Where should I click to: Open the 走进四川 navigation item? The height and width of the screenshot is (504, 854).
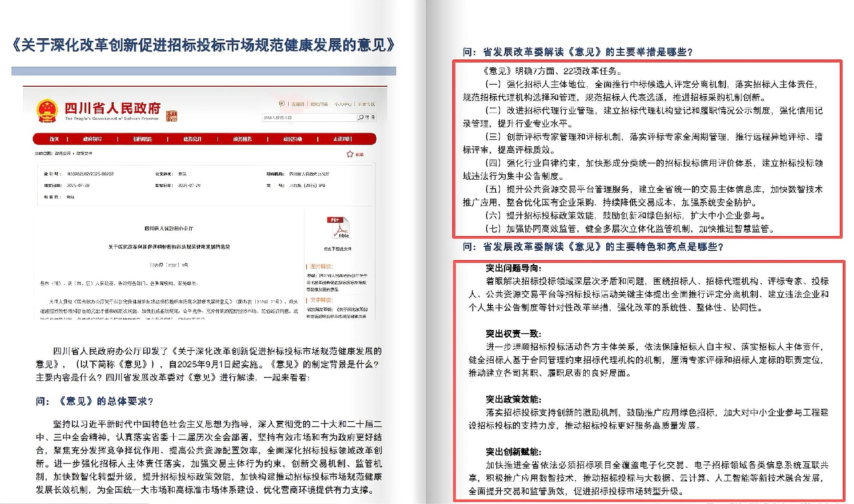point(342,139)
